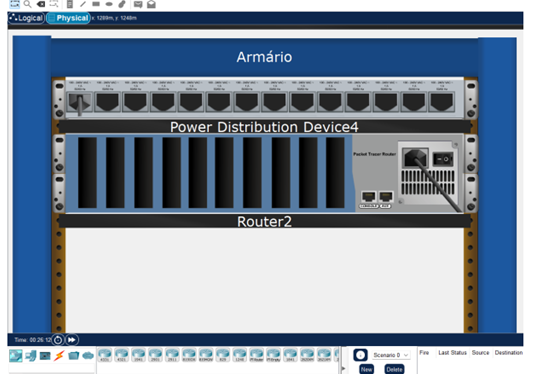This screenshot has width=551, height=374.
Task: Click the first empty module slot on Router2
Action: [x=87, y=173]
